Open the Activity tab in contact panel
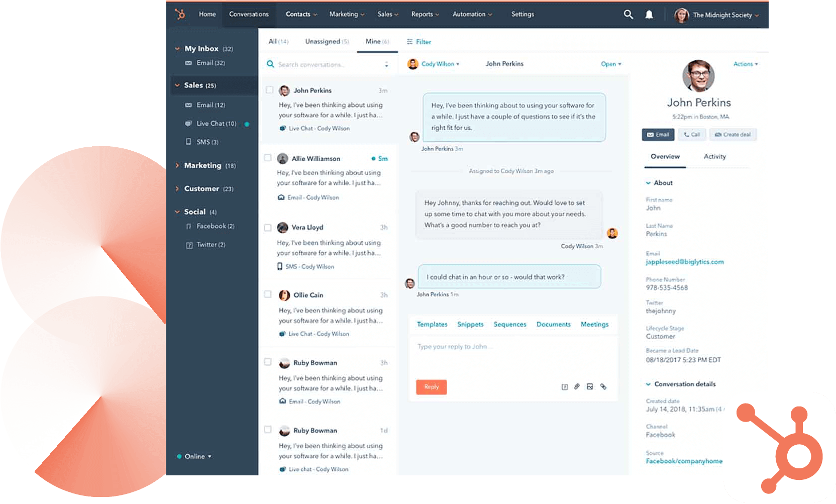Screen dimensions: 836x504 click(714, 156)
